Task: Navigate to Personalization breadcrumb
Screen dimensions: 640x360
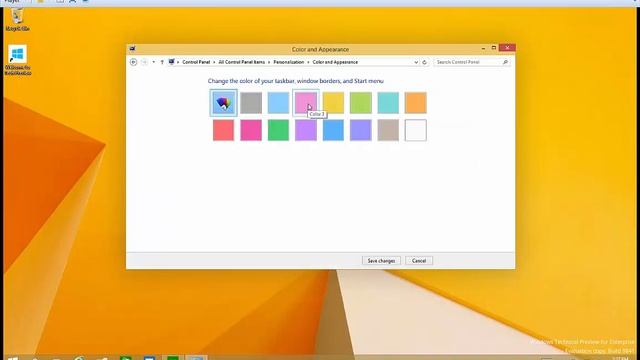Action: pos(289,62)
